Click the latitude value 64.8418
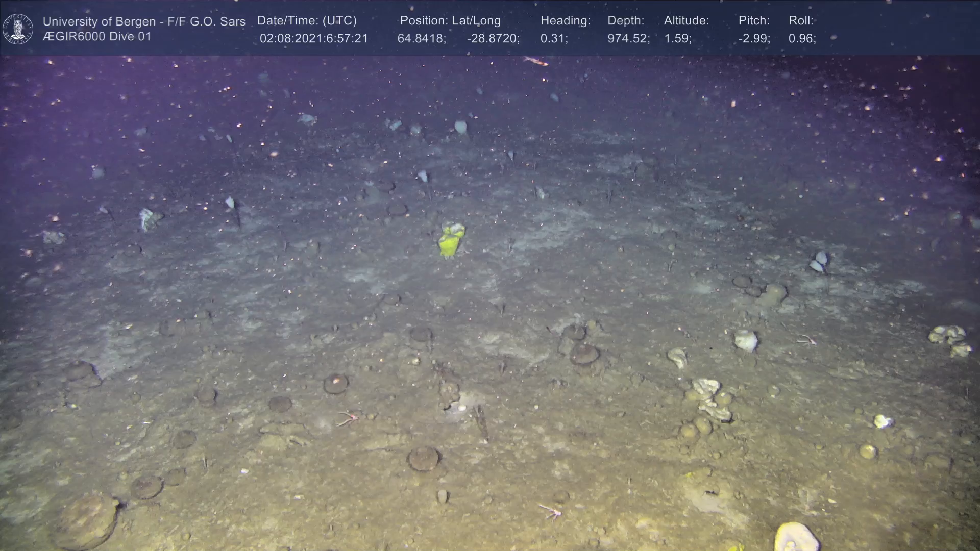This screenshot has width=980, height=551. (x=421, y=39)
